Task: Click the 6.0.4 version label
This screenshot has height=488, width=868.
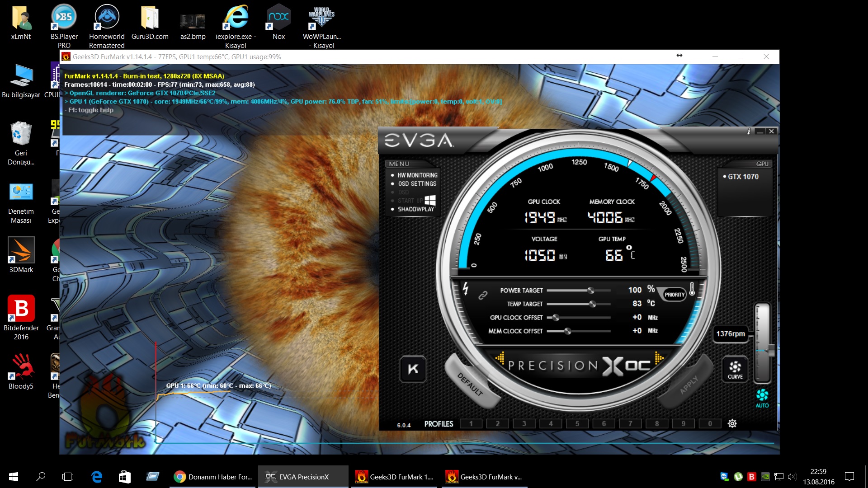Action: [404, 425]
